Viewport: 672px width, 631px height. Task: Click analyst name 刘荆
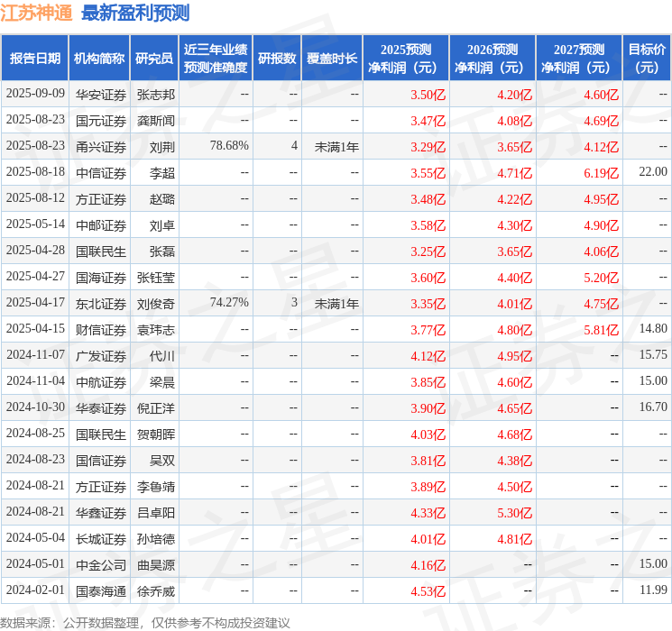coord(162,147)
